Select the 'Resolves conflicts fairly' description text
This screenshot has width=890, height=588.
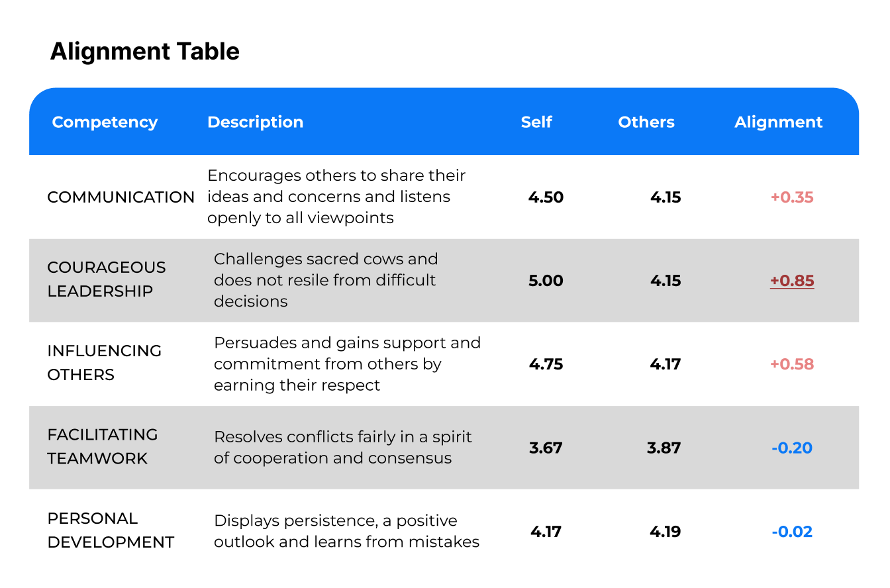pyautogui.click(x=342, y=448)
